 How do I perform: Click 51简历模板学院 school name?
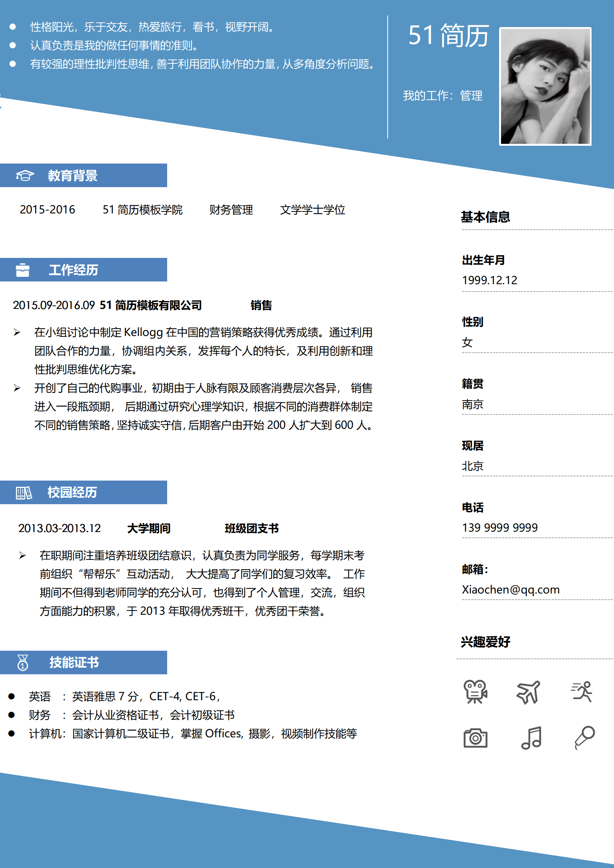click(x=142, y=210)
